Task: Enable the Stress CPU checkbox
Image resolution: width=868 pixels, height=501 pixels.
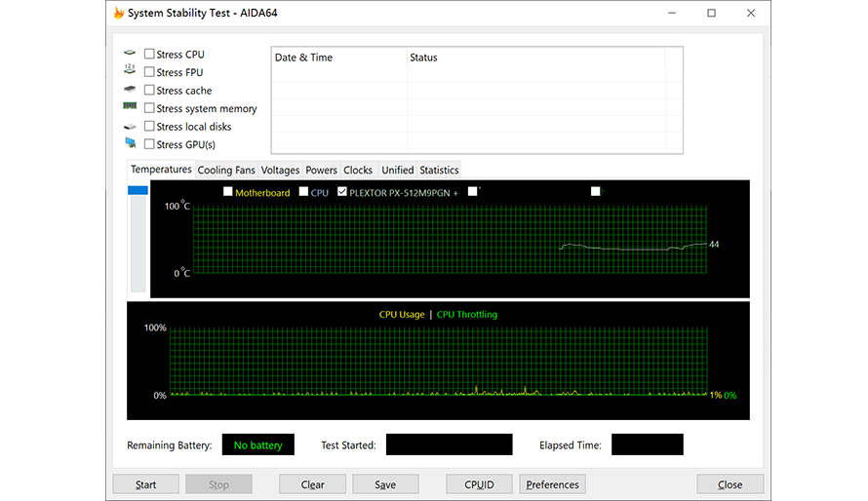Action: pyautogui.click(x=149, y=55)
